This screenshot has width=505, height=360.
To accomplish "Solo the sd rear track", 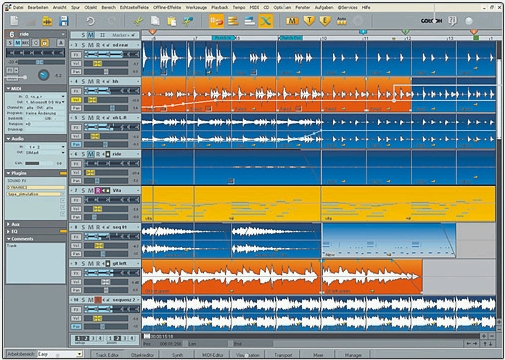I will tap(83, 45).
